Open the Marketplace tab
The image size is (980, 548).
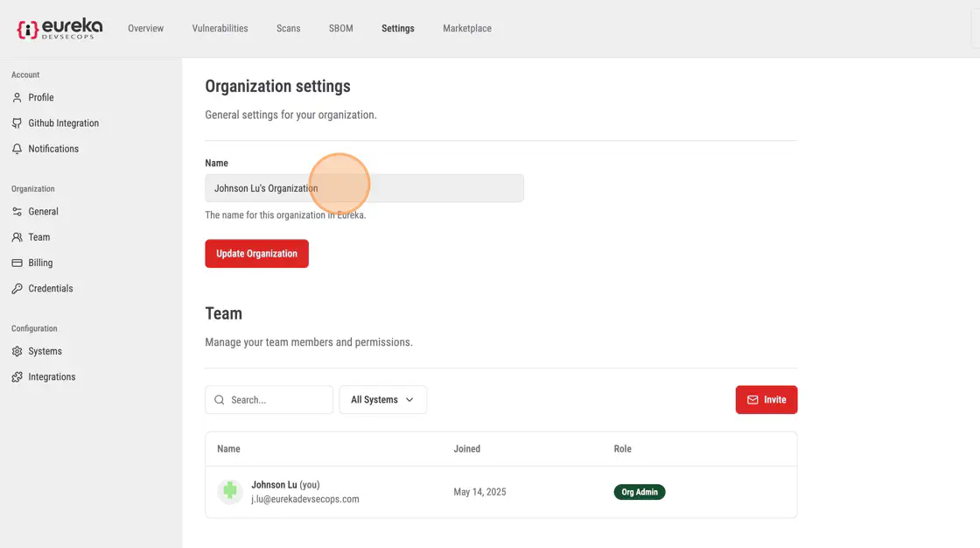pos(466,29)
